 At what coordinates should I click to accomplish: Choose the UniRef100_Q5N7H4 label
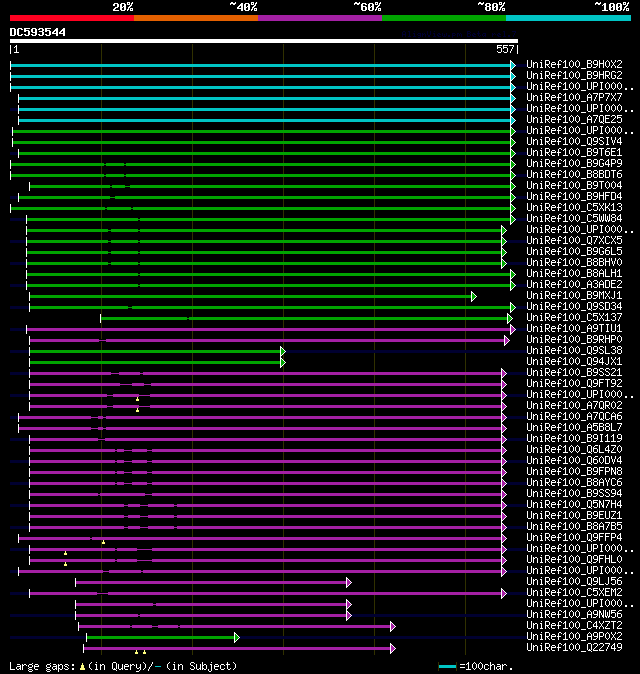pos(574,505)
